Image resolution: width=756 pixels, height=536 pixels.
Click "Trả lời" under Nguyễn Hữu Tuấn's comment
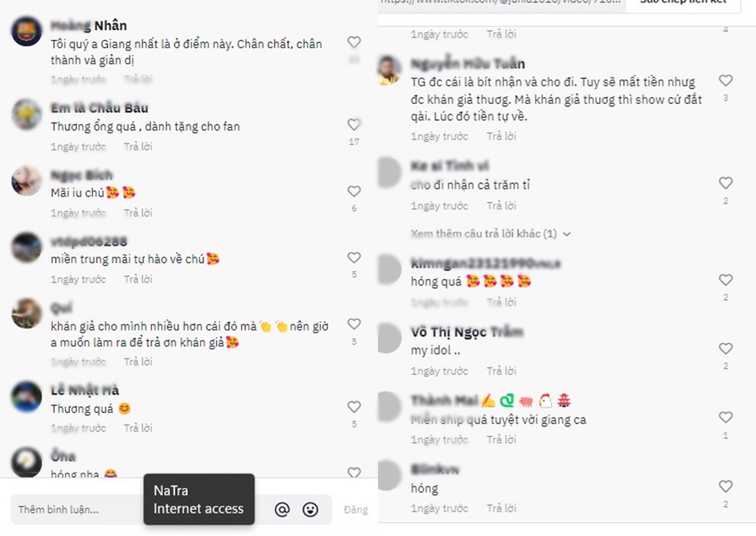click(x=502, y=136)
